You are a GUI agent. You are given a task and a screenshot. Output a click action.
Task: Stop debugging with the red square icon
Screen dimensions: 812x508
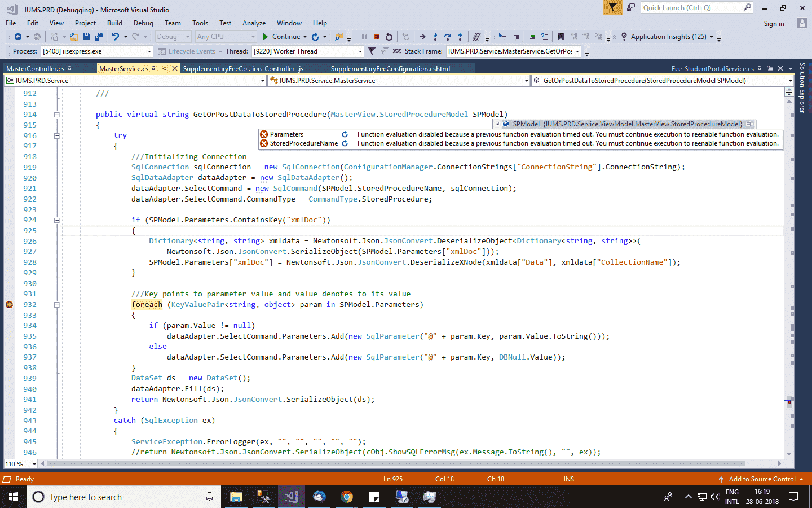(377, 37)
